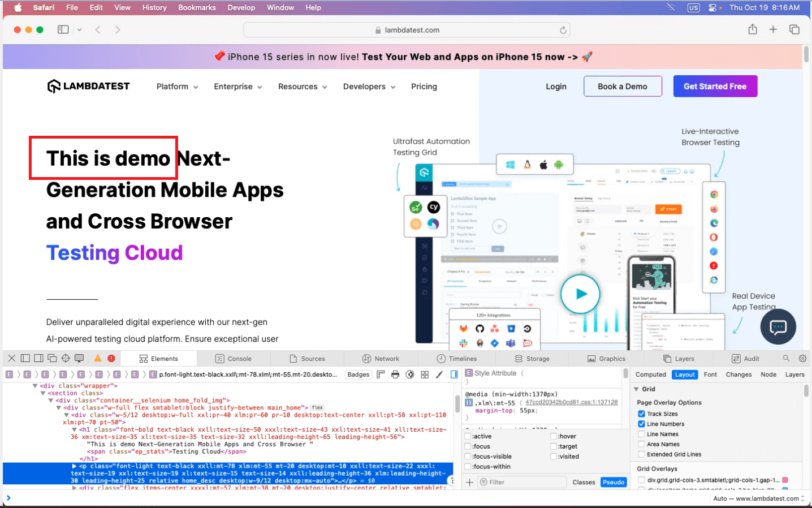Click the Get Started Free button

coord(715,87)
